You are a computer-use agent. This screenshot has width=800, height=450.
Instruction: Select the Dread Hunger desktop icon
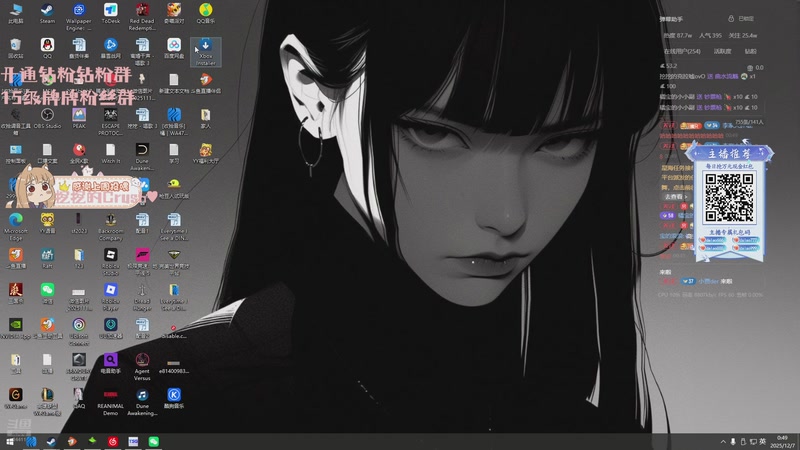pos(142,296)
